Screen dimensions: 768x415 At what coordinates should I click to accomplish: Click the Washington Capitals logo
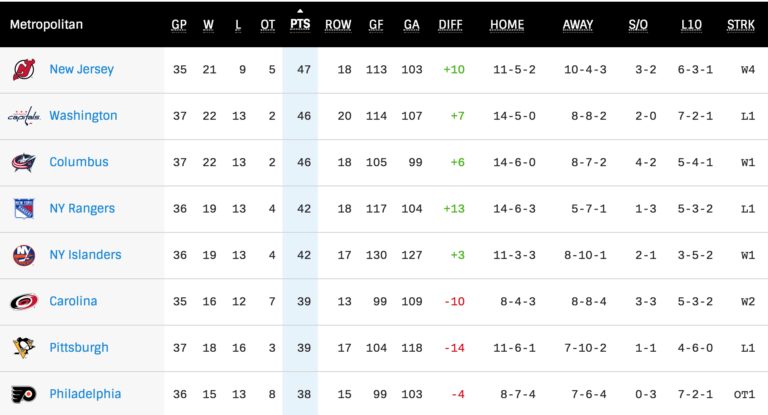pyautogui.click(x=24, y=116)
